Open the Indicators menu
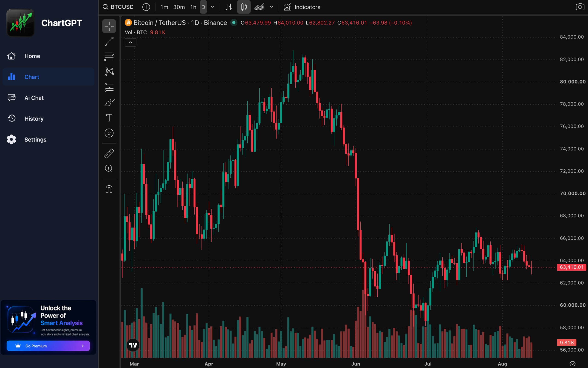This screenshot has height=368, width=588. (302, 7)
